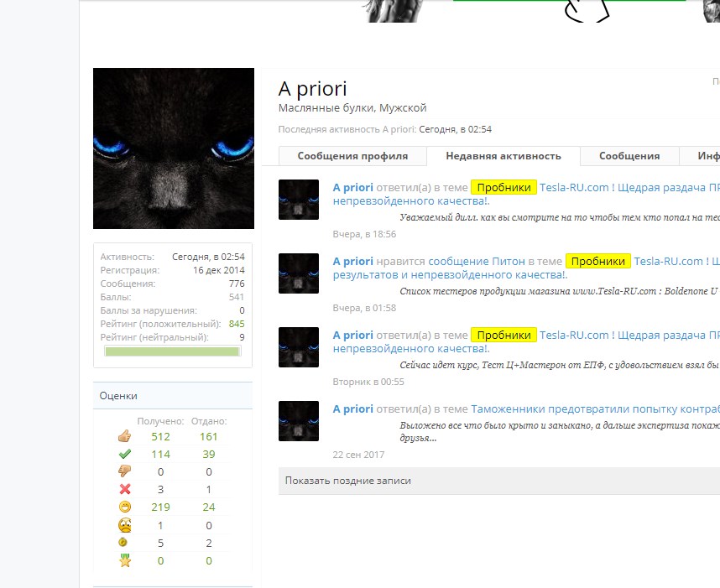
Task: Click the angry face rating icon
Action: (125, 525)
